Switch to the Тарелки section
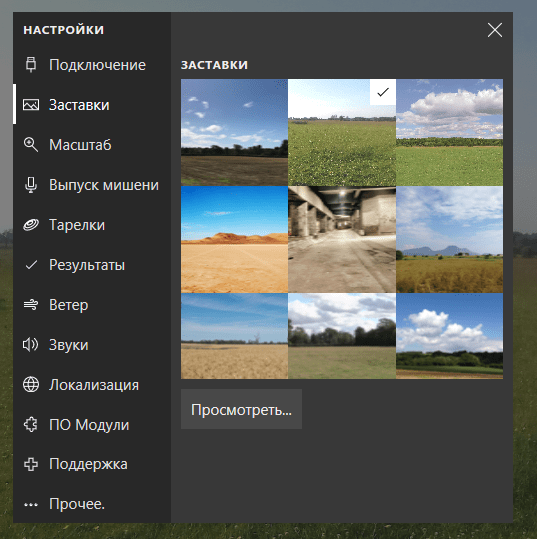The width and height of the screenshot is (537, 539). coord(92,225)
